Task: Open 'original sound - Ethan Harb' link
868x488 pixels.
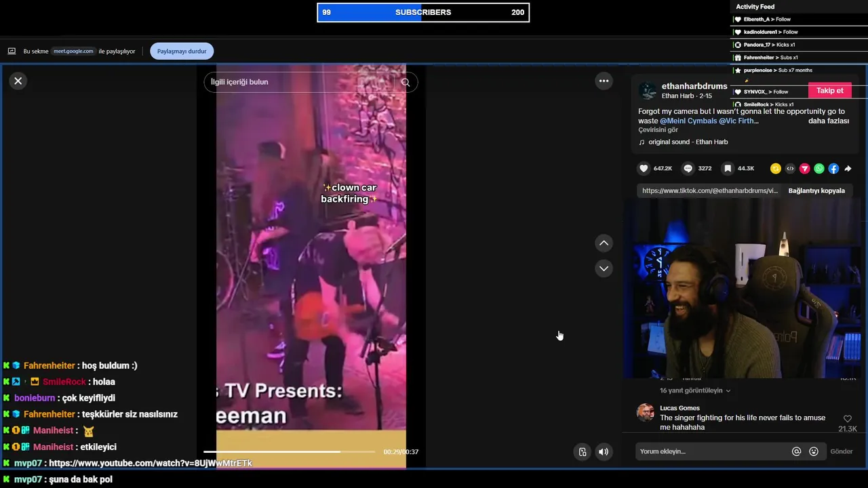Action: click(x=688, y=142)
